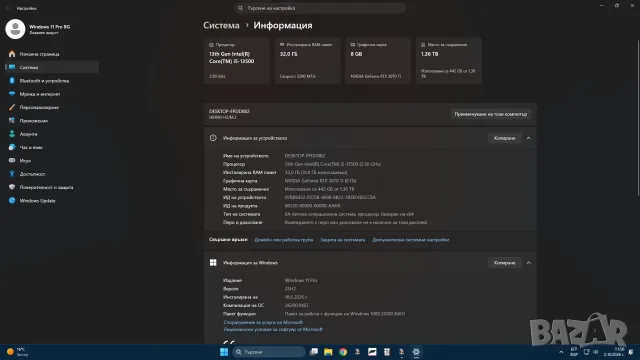640x360 pixels.
Task: Open Мрежа и интернет settings
Action: [40, 94]
